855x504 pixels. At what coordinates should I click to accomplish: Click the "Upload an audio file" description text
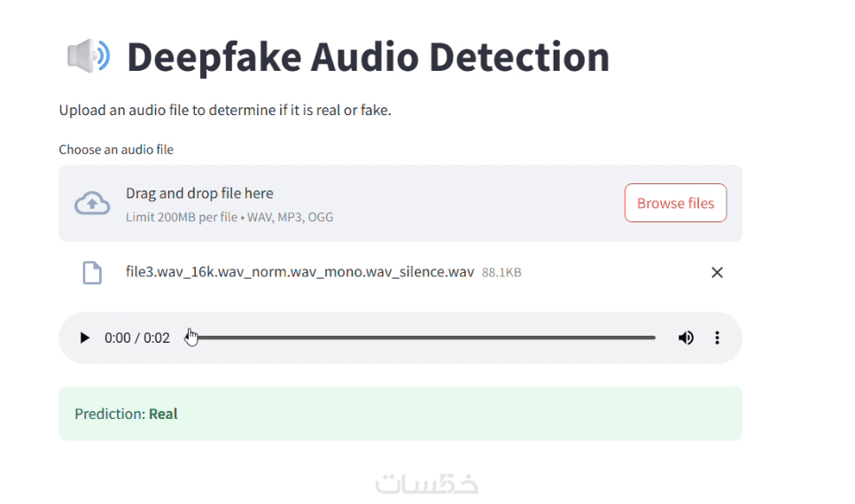pos(225,111)
